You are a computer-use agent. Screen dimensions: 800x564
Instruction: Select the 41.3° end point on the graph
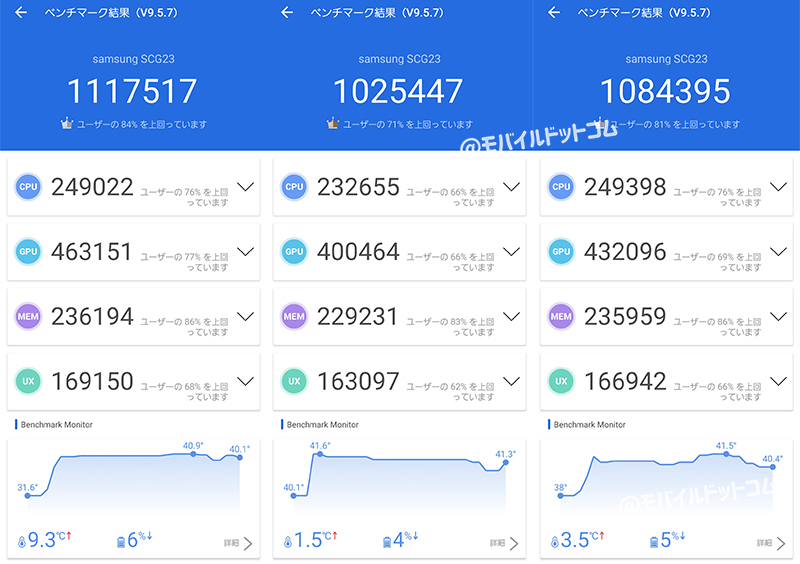point(506,462)
